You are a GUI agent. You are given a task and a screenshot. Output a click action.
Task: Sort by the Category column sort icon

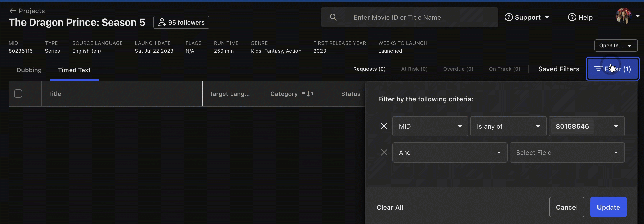coord(308,94)
